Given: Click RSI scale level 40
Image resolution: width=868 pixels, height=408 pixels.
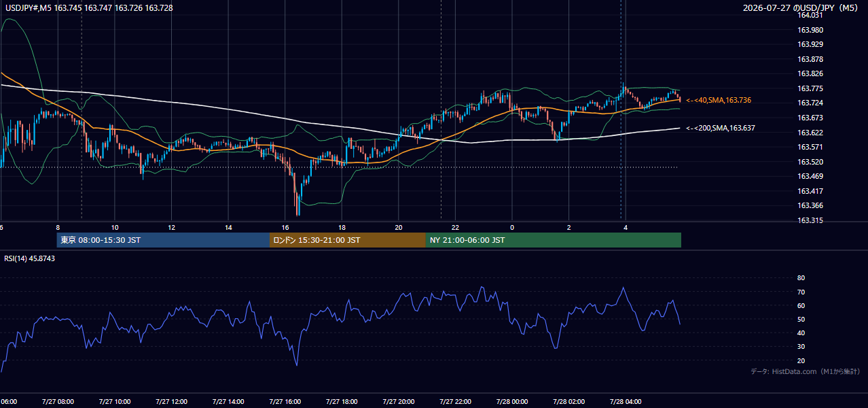Looking at the screenshot, I should [x=801, y=333].
